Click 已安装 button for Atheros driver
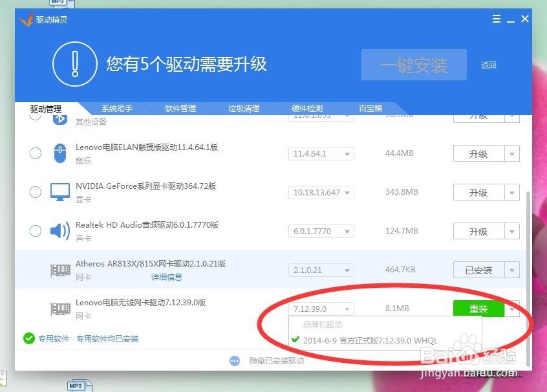This screenshot has height=392, width=547. 478,270
